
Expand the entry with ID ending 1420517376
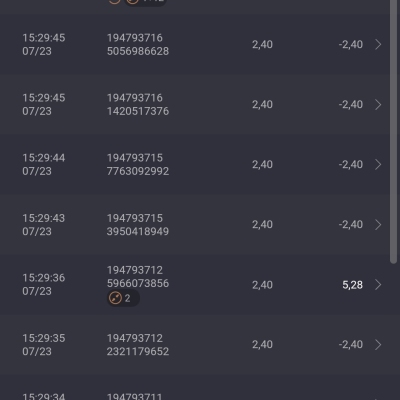click(378, 104)
